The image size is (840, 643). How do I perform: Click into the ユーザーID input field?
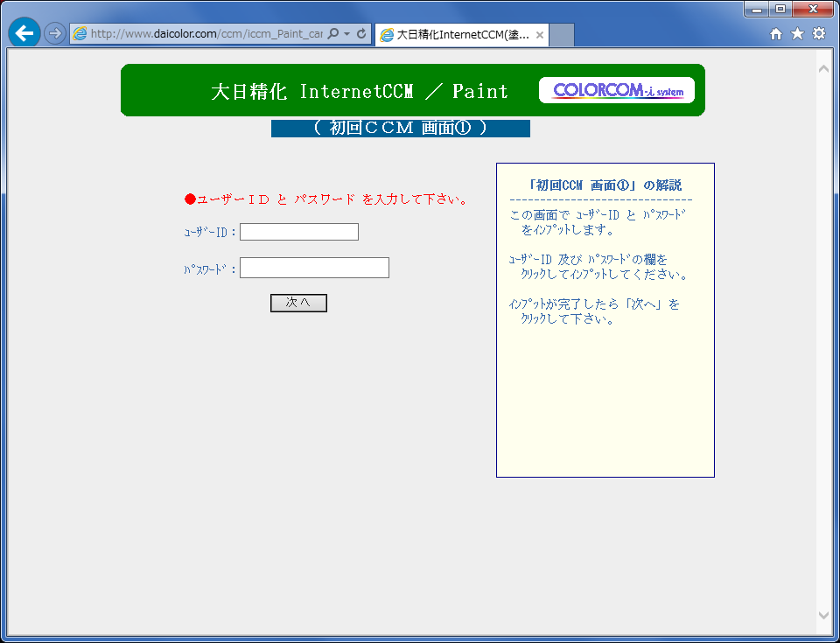click(x=299, y=232)
